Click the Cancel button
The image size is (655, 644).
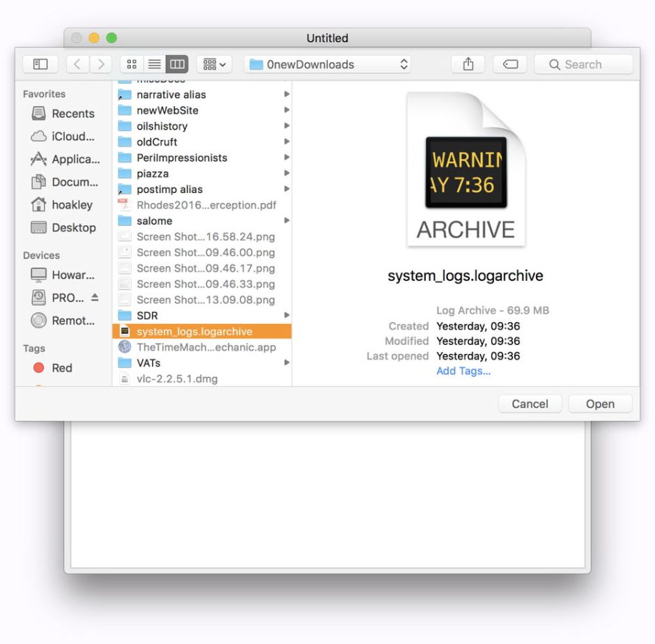(x=530, y=404)
